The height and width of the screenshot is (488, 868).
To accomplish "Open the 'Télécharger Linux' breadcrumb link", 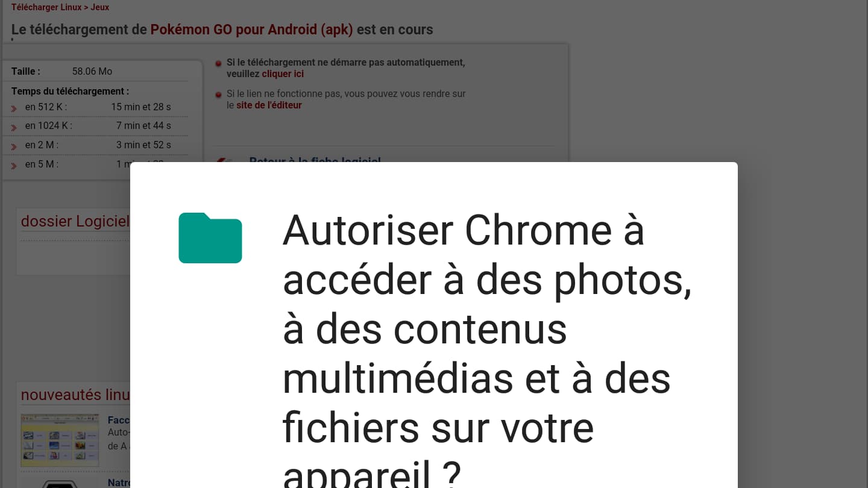I will coord(46,8).
